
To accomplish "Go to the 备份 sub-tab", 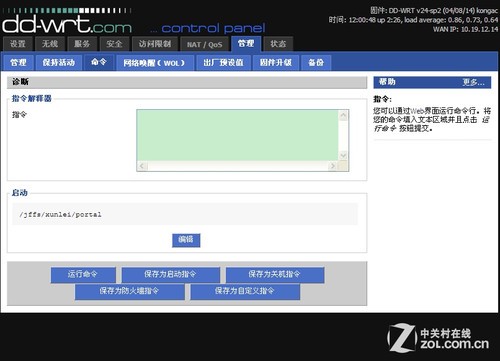I will point(316,63).
